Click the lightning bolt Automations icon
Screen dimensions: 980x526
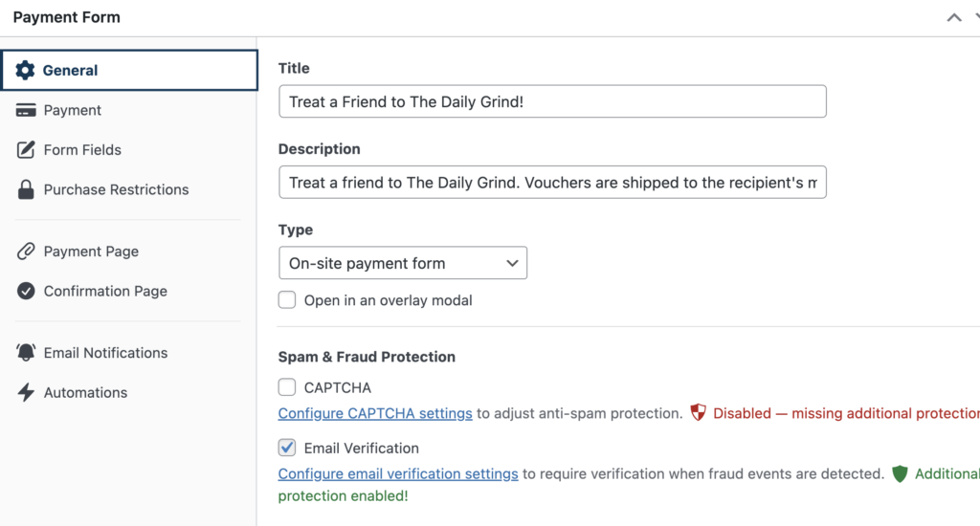click(26, 392)
